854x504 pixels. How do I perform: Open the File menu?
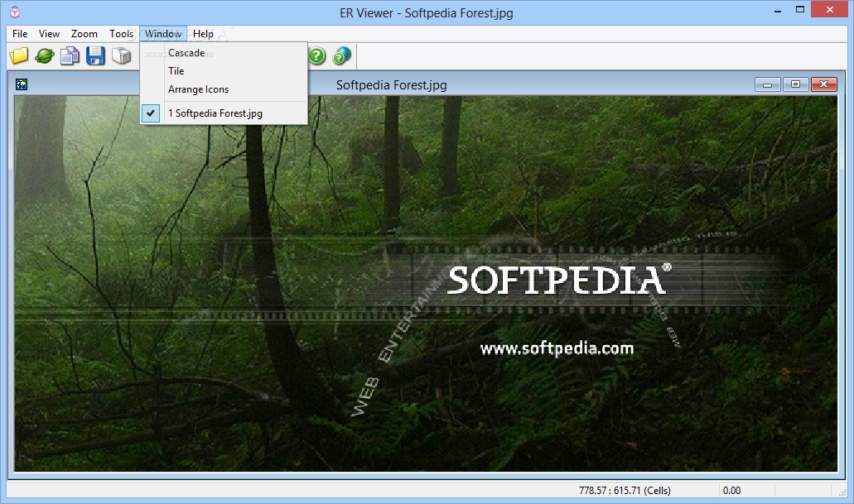tap(20, 34)
